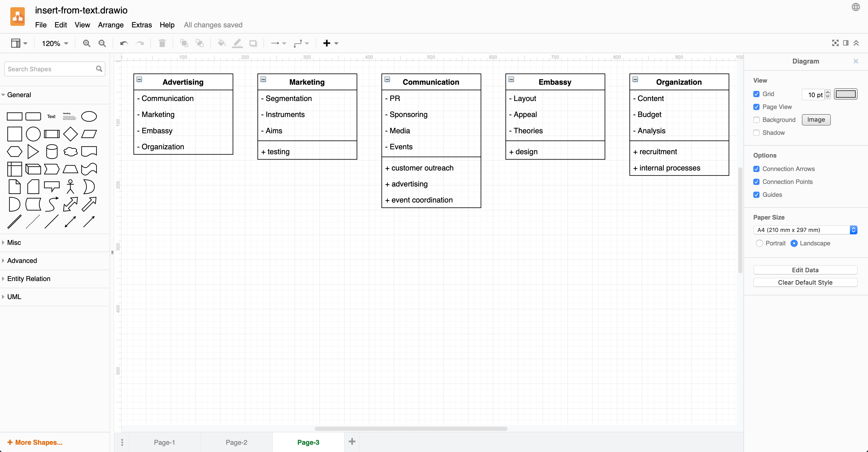Disable the Connection Points option
Image resolution: width=868 pixels, height=452 pixels.
756,182
